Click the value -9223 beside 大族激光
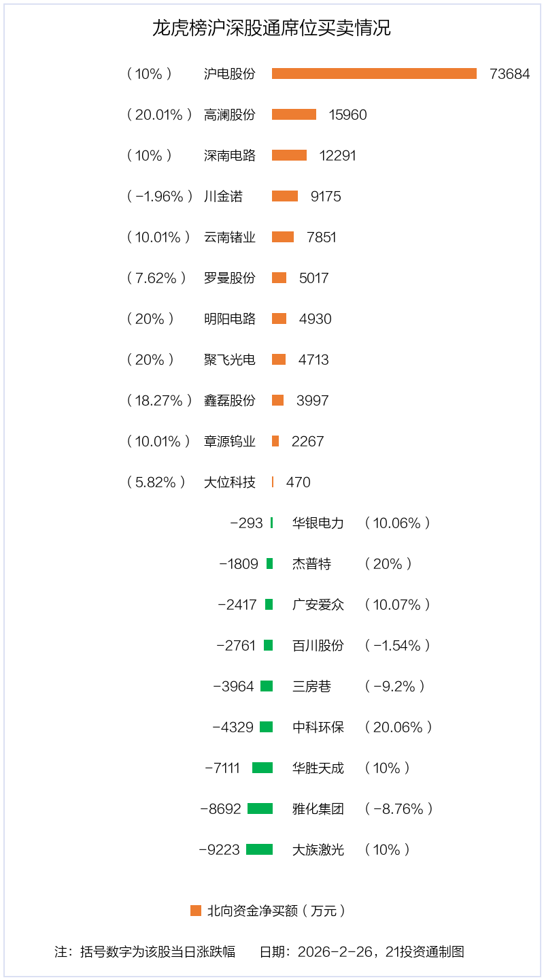Viewport: 544px width, 980px height. click(219, 849)
